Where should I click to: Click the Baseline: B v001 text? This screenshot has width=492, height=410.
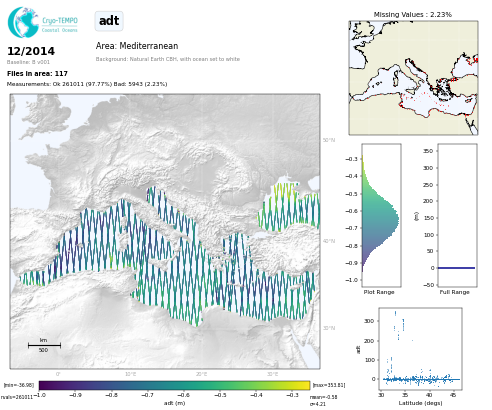click(x=28, y=62)
